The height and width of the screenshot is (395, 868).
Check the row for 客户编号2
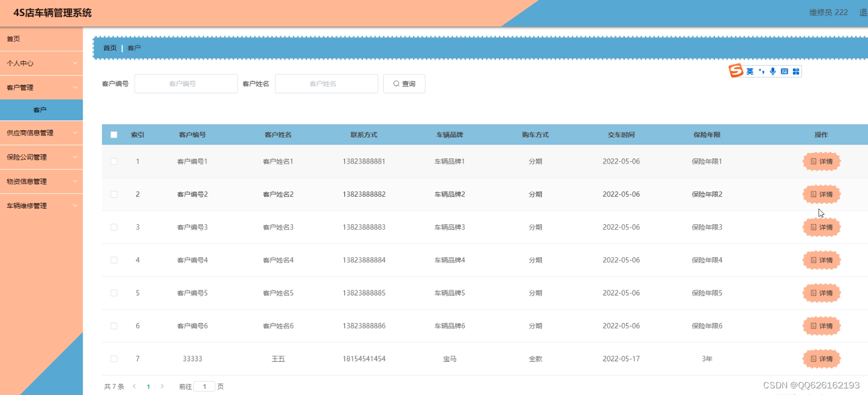coord(114,194)
